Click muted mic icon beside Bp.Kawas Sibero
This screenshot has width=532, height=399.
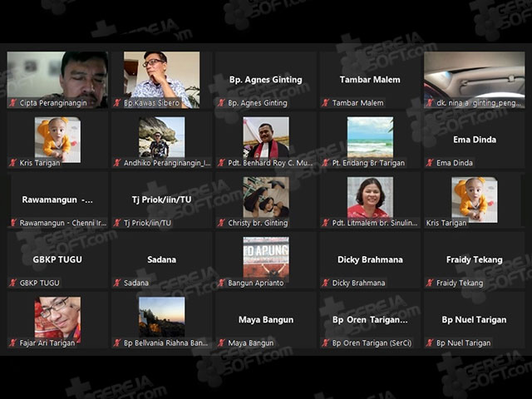117,103
